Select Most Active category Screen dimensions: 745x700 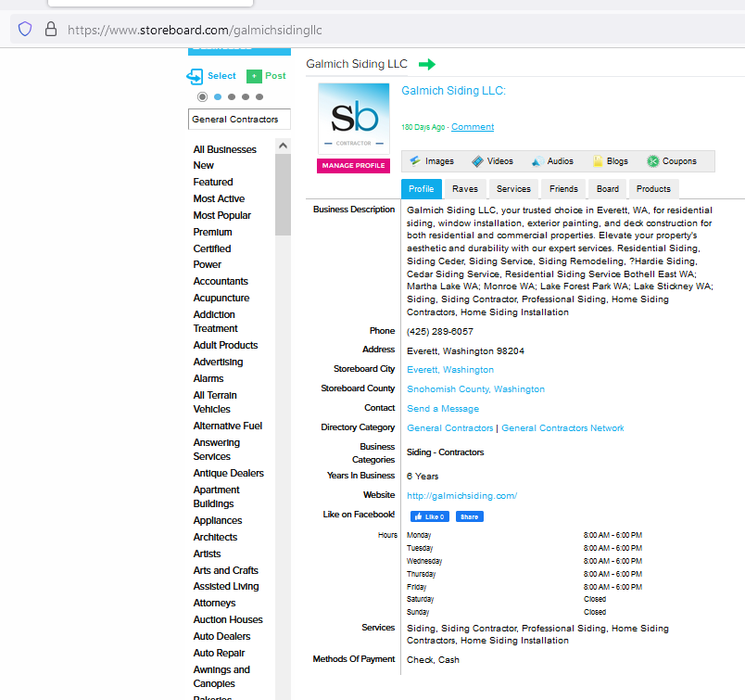219,198
